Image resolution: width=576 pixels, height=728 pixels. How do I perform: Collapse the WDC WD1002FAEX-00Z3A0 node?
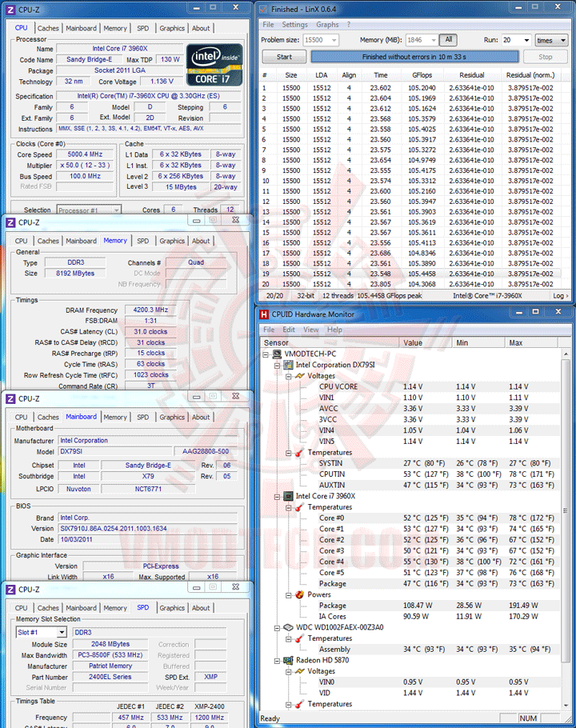click(x=277, y=628)
